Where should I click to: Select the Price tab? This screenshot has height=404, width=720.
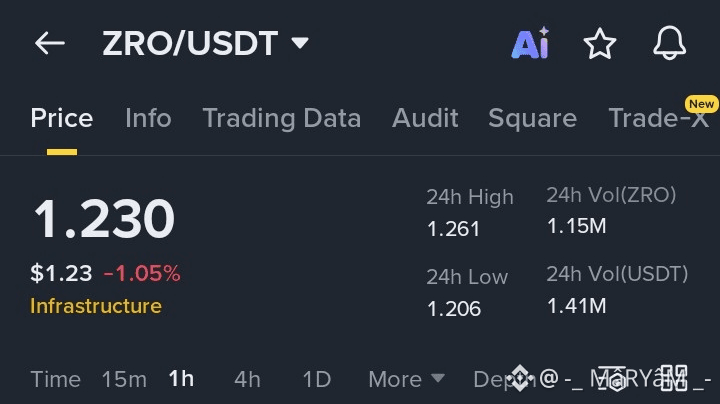pos(62,118)
